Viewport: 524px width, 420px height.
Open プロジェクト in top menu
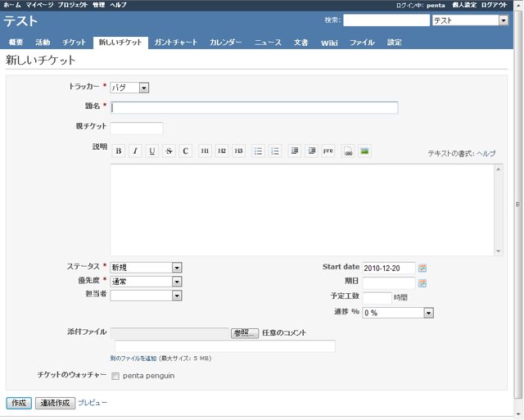[x=73, y=5]
